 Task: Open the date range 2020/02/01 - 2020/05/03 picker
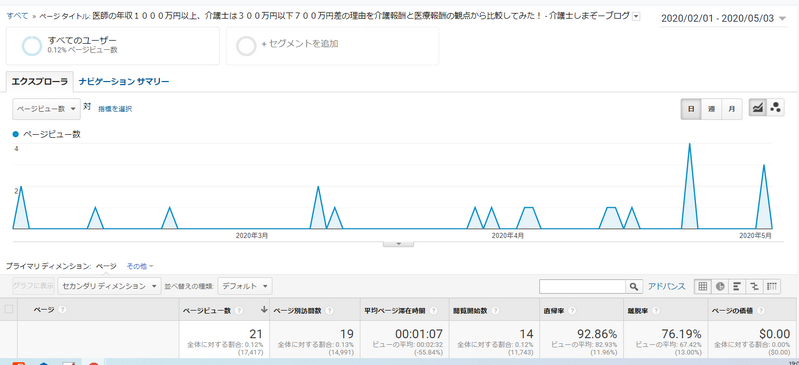point(724,19)
